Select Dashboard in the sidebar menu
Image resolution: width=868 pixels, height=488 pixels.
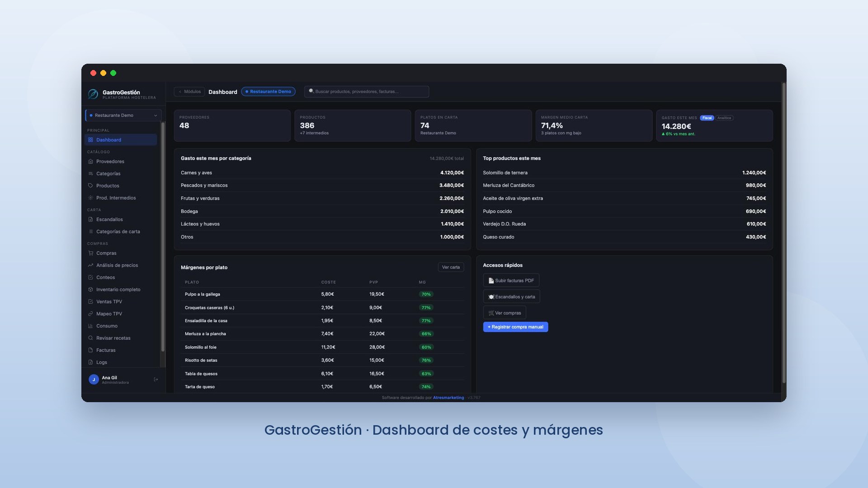pyautogui.click(x=121, y=140)
